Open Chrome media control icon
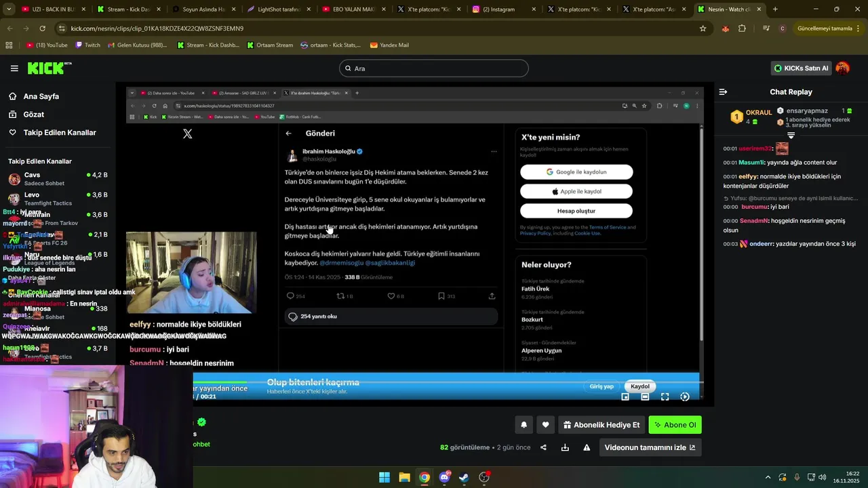Screen dimensions: 868x488 [x=766, y=28]
